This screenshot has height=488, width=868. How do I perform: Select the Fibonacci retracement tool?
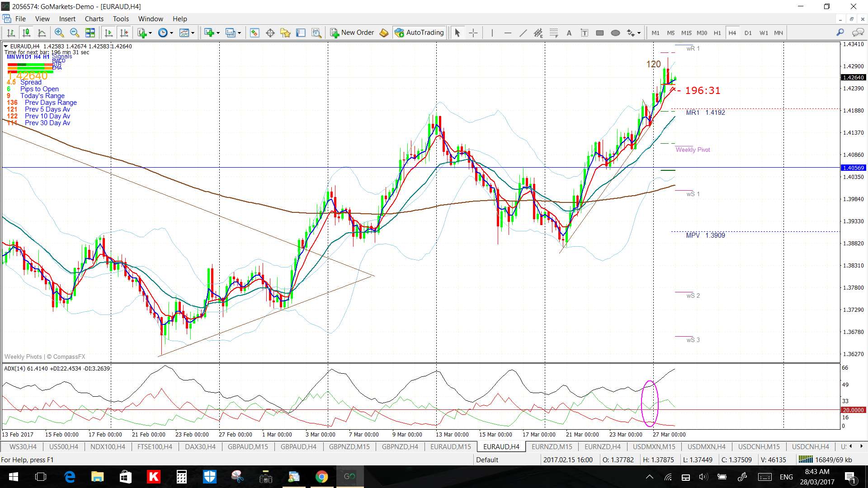coord(554,33)
